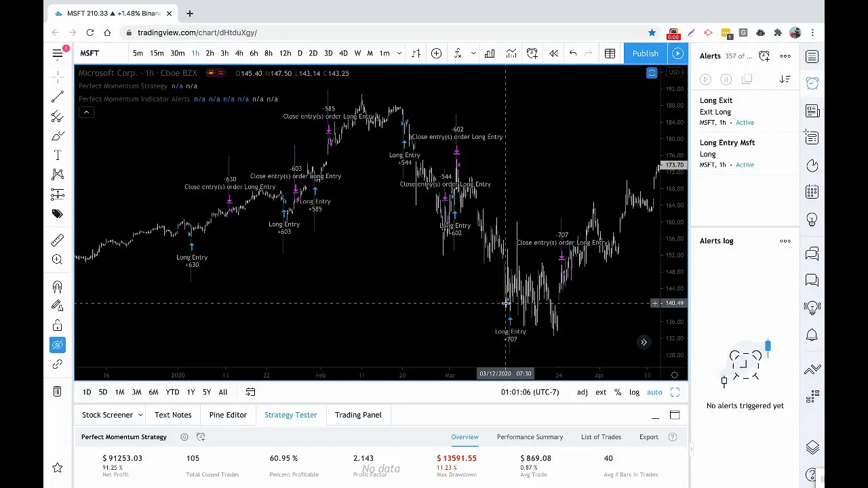This screenshot has height=488, width=868.
Task: Switch to the Strategy Tester tab
Action: pyautogui.click(x=290, y=415)
